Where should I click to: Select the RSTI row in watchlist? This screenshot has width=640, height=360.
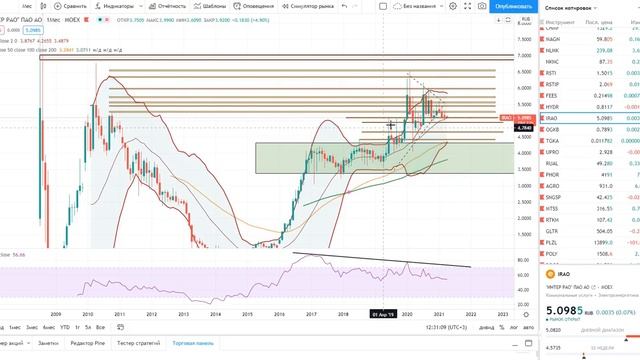coord(590,73)
